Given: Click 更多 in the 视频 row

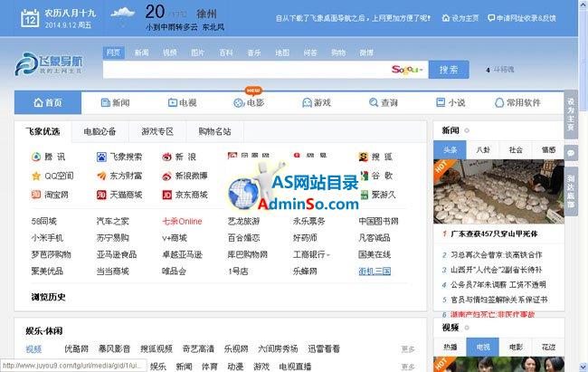Looking at the screenshot, I should (408, 349).
